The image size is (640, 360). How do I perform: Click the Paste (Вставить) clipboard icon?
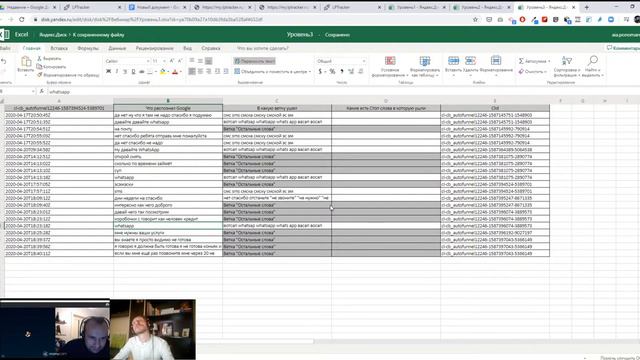point(26,62)
